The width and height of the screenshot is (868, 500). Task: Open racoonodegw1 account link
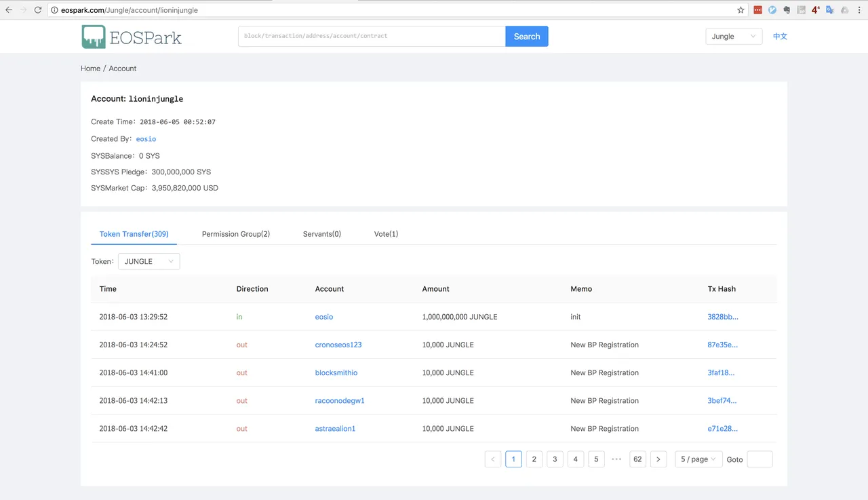[340, 400]
